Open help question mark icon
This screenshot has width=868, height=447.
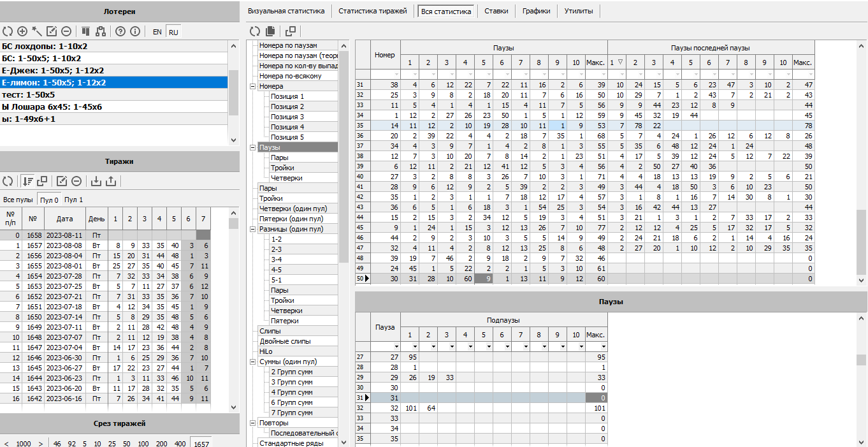120,31
